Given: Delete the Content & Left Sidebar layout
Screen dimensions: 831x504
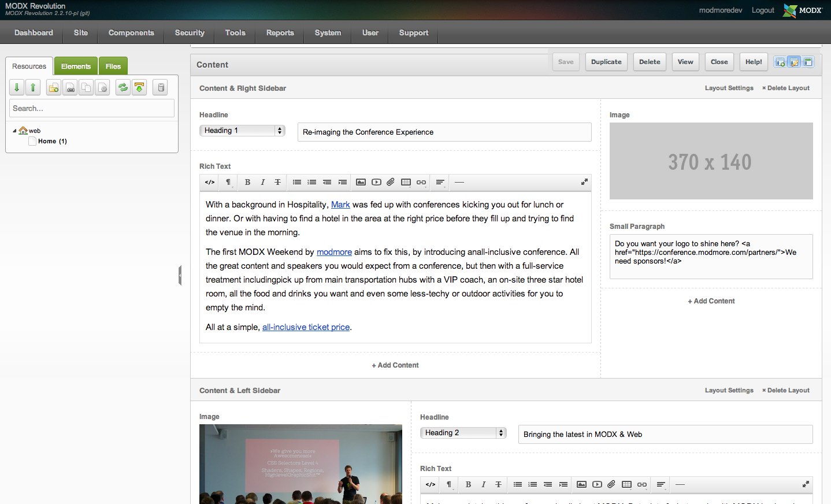Looking at the screenshot, I should 786,391.
